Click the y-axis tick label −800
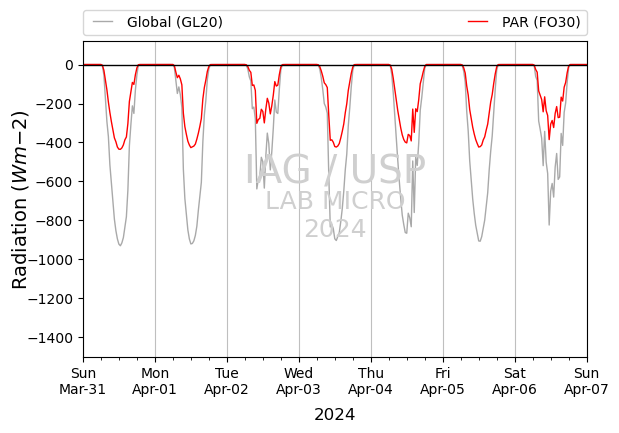The width and height of the screenshot is (619, 433). click(x=55, y=221)
